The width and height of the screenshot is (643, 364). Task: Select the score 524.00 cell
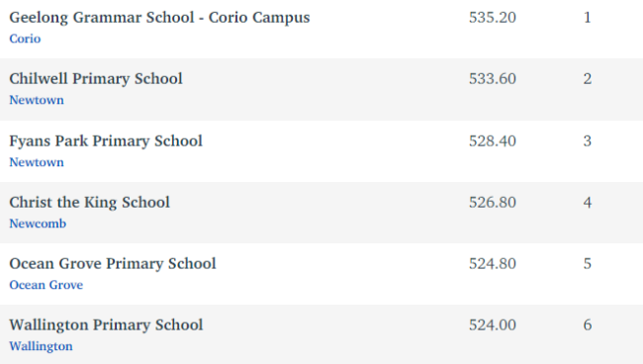point(493,325)
